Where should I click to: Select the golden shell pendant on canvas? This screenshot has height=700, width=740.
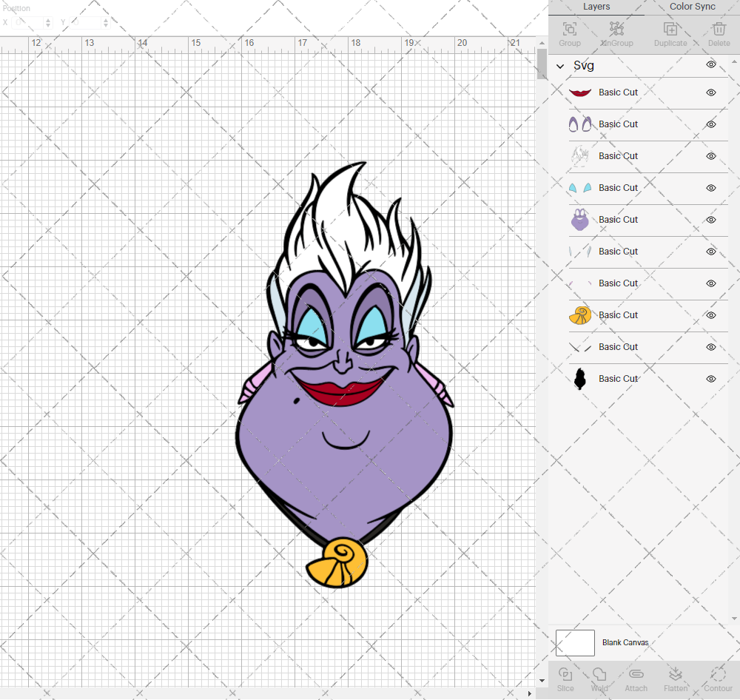coord(337,562)
